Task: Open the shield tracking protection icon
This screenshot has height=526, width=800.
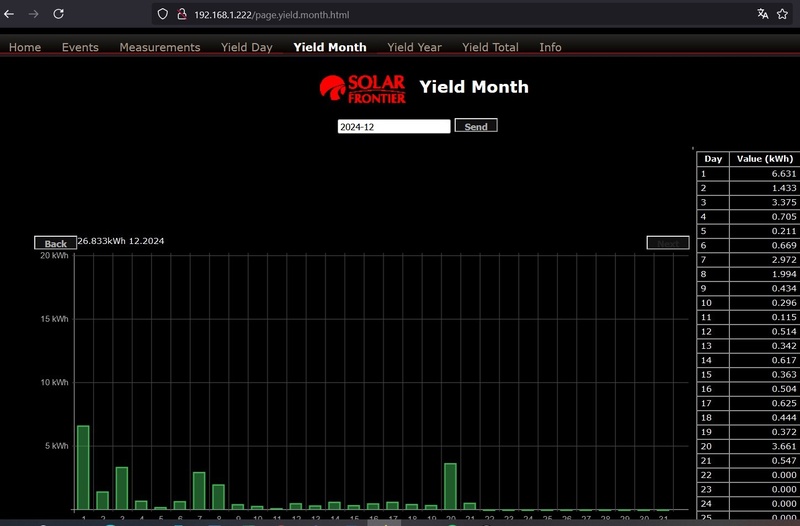Action: point(162,14)
